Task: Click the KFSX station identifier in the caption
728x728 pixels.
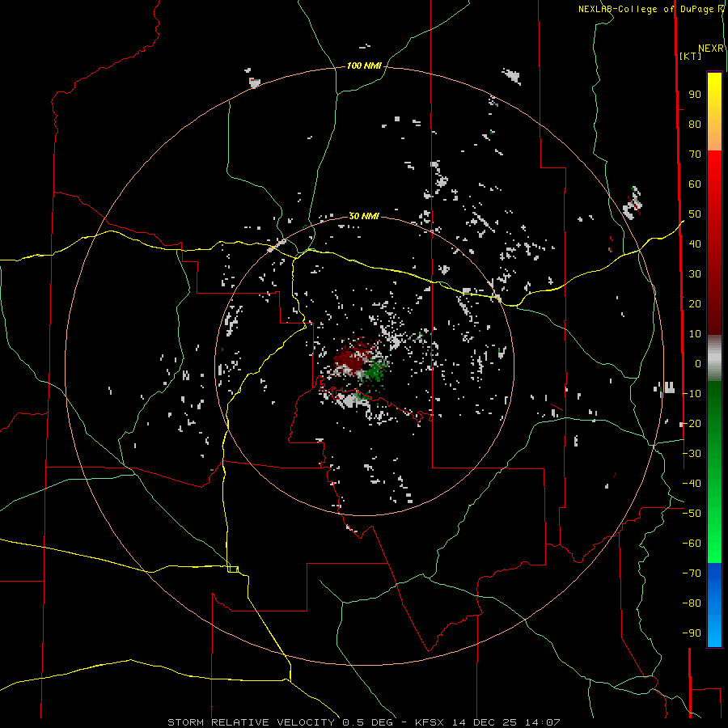Action: click(430, 722)
